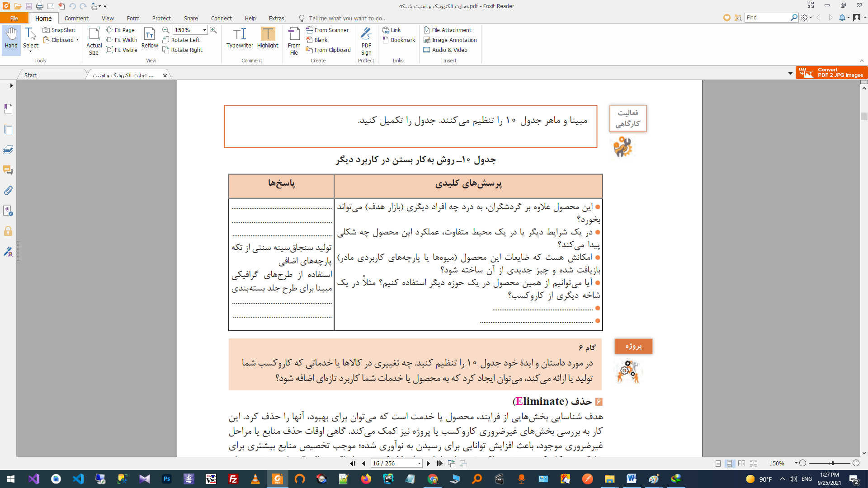Open the 150% zoom combo box in ribbon
Viewport: 868px width, 488px height.
(190, 30)
